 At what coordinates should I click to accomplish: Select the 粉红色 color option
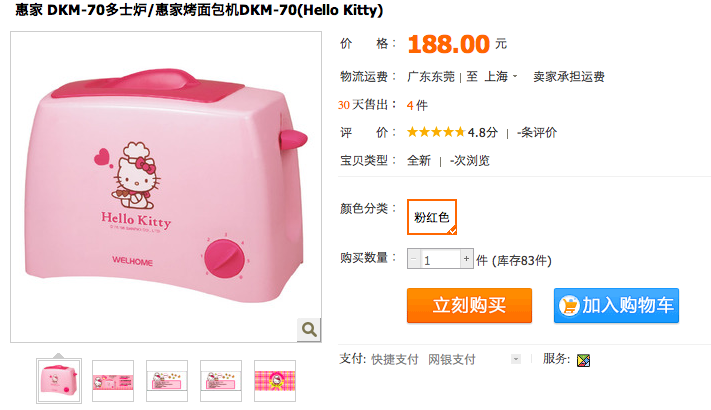click(x=432, y=217)
